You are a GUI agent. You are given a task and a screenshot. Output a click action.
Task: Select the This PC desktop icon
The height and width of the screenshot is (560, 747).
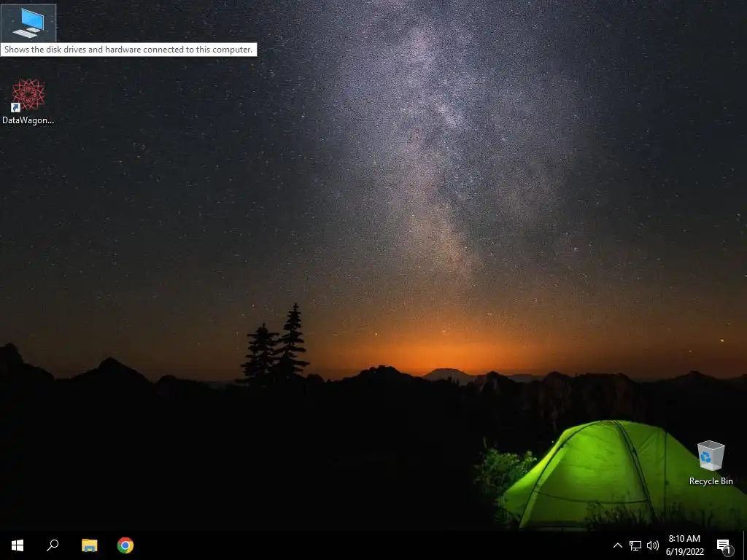(x=28, y=23)
